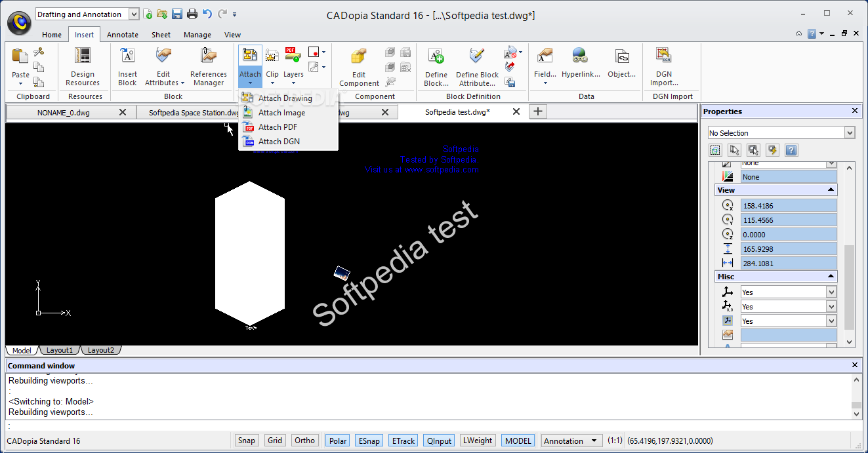Select Attach Image from the Attach menu
The width and height of the screenshot is (868, 453).
tap(289, 113)
